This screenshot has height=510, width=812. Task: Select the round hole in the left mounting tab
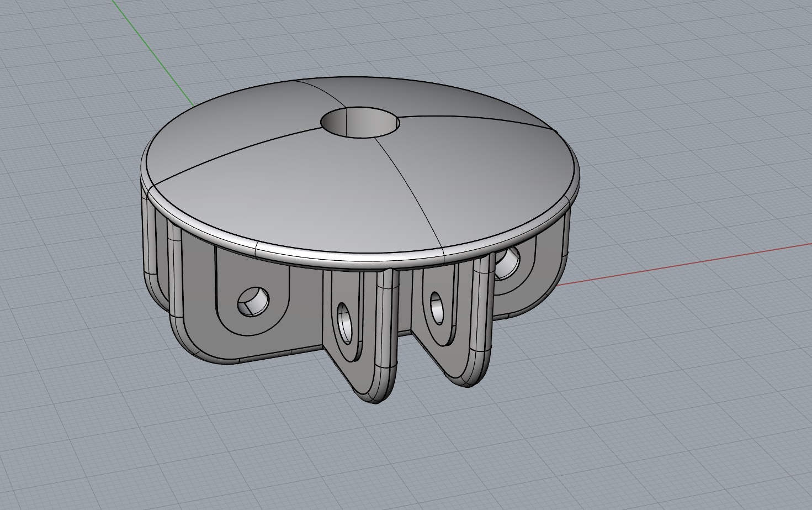pos(254,302)
